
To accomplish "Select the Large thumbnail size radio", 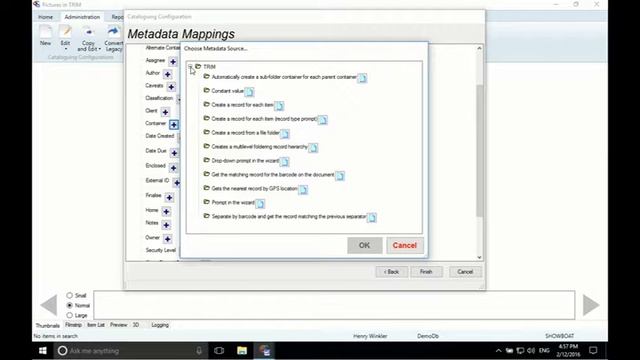I will coord(69,315).
